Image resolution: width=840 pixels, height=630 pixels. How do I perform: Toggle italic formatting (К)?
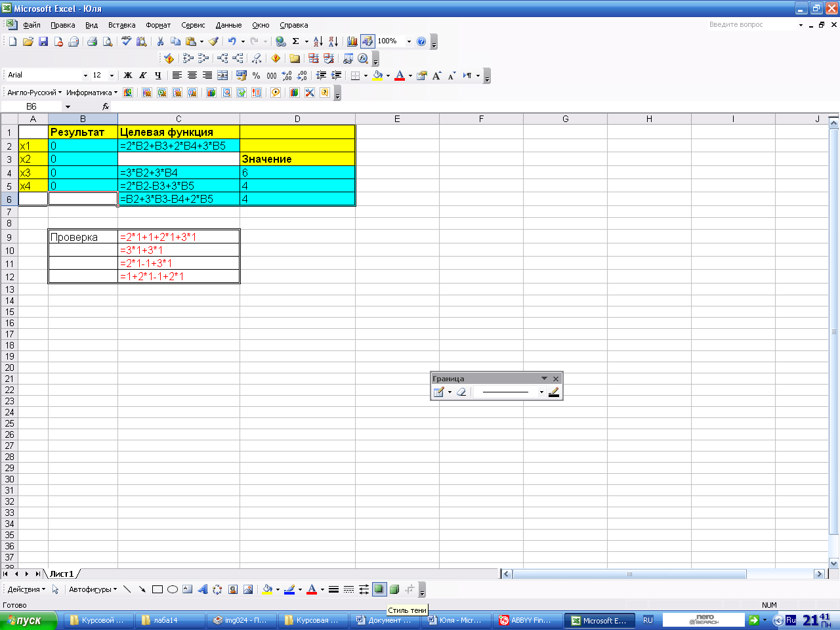point(143,75)
